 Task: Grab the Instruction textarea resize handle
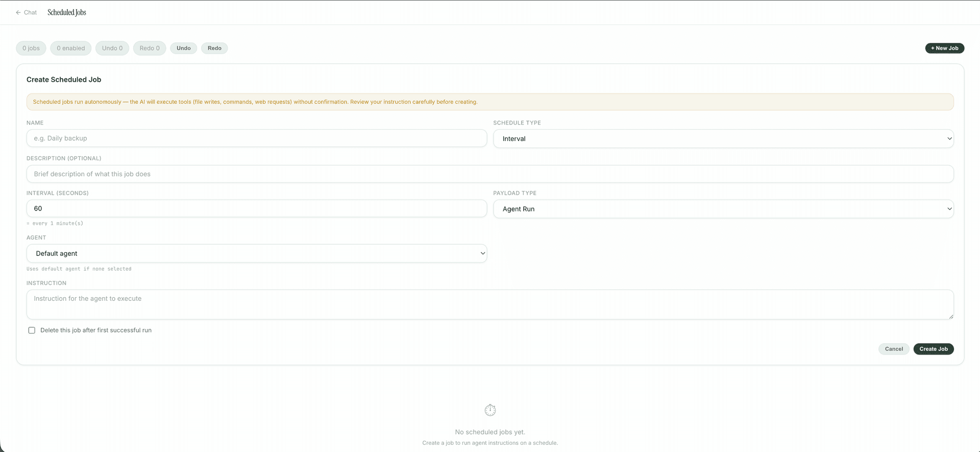(x=951, y=317)
